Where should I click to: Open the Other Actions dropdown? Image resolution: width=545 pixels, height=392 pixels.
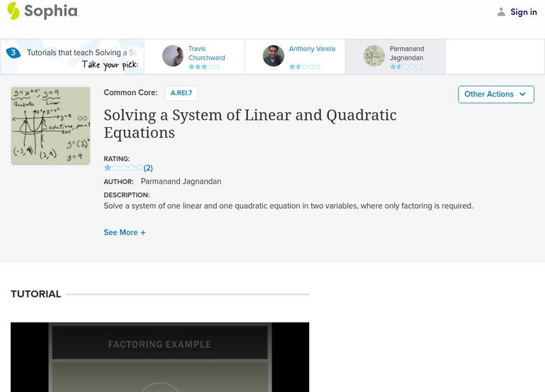tap(495, 94)
